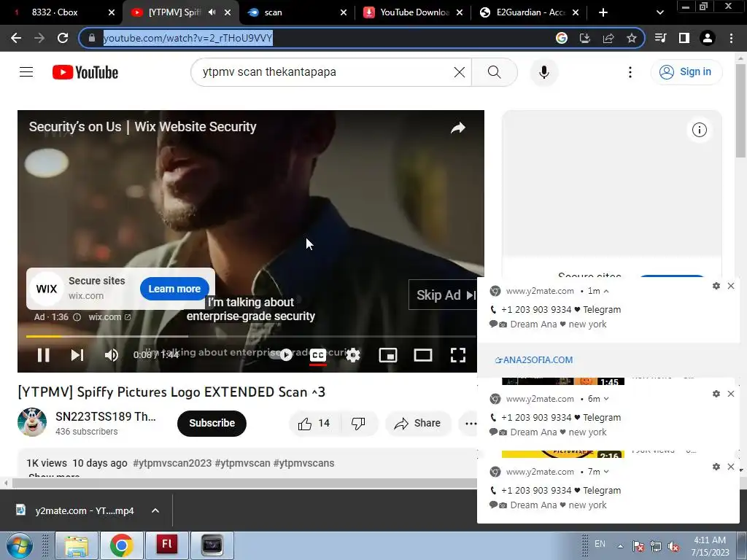Open the YouTube hamburger guide menu
Viewport: 747px width, 560px height.
[x=26, y=72]
